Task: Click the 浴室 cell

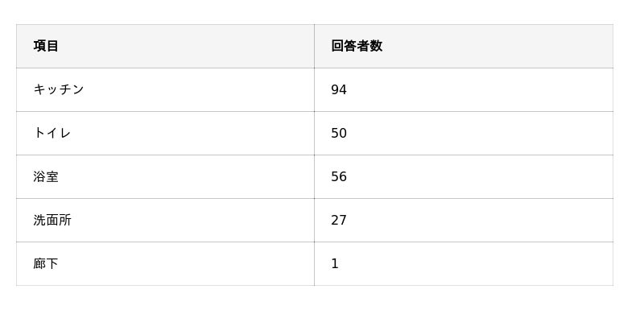Action: point(165,176)
